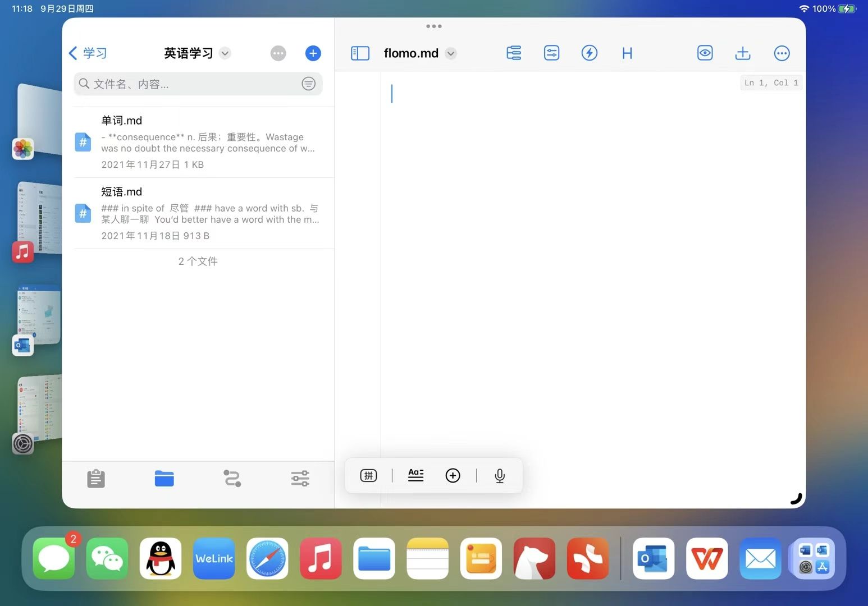
Task: Switch to the folder files tab
Action: [164, 479]
